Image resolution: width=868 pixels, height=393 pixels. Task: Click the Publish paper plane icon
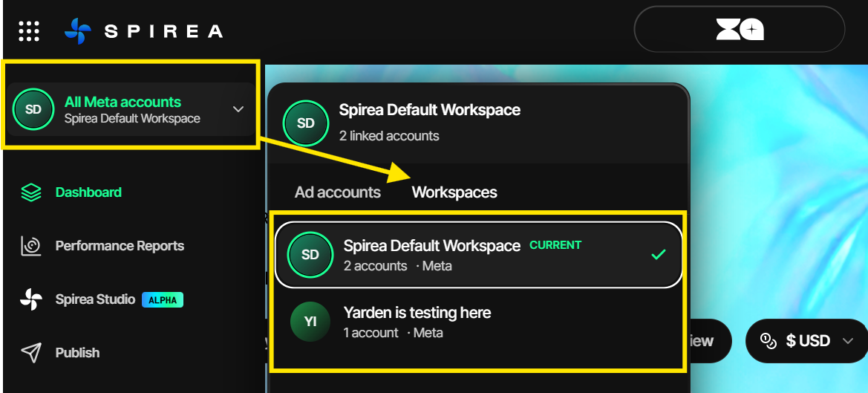[x=31, y=353]
